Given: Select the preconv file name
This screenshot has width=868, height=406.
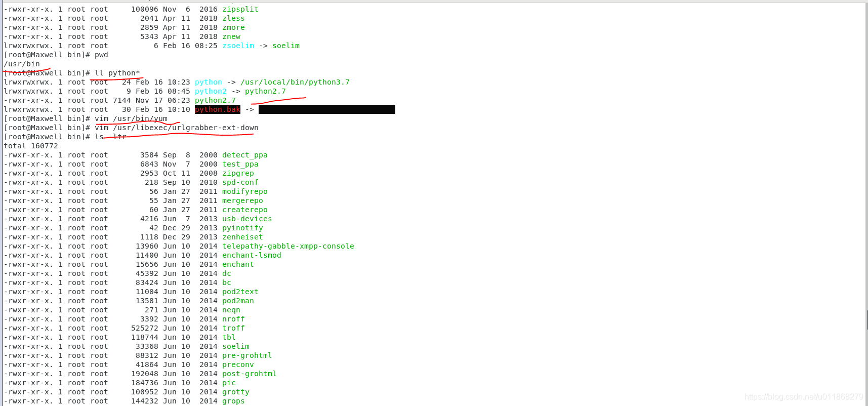Looking at the screenshot, I should (x=238, y=364).
